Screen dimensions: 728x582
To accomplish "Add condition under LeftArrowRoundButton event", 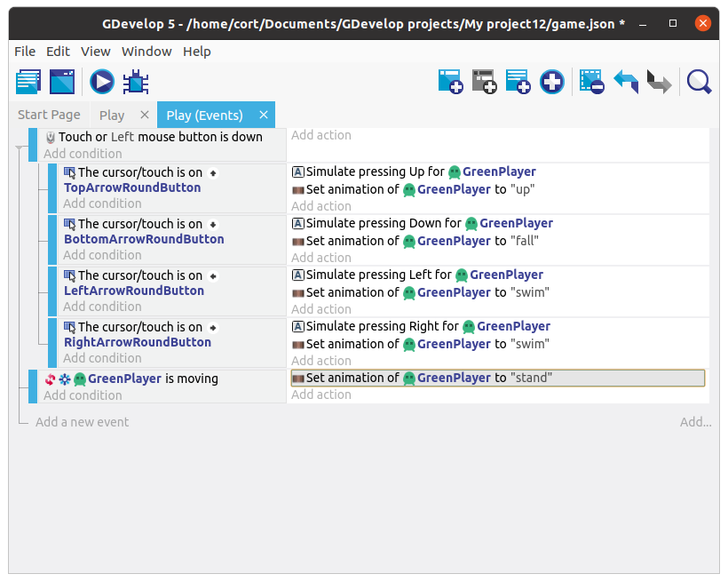I will pos(102,307).
